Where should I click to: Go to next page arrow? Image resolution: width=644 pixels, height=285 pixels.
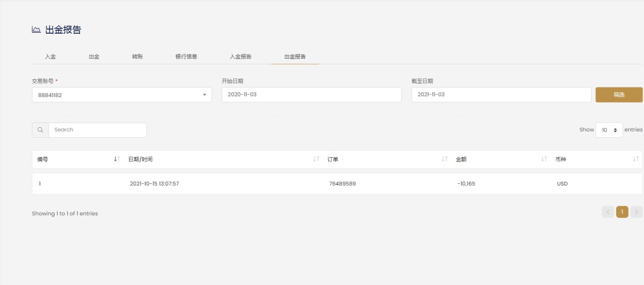pos(636,212)
